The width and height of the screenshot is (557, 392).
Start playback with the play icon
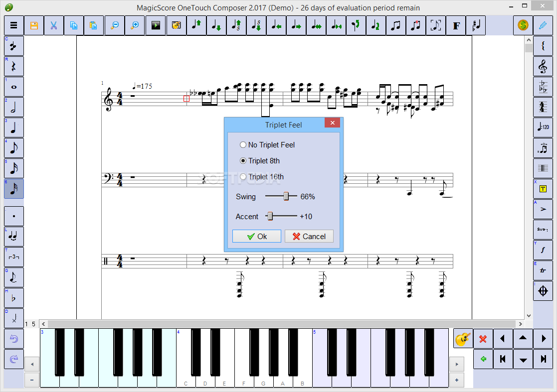coord(156,25)
